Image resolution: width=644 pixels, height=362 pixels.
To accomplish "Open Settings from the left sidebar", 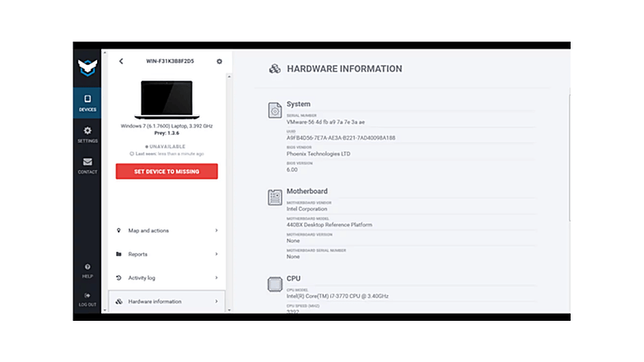I will click(x=87, y=135).
